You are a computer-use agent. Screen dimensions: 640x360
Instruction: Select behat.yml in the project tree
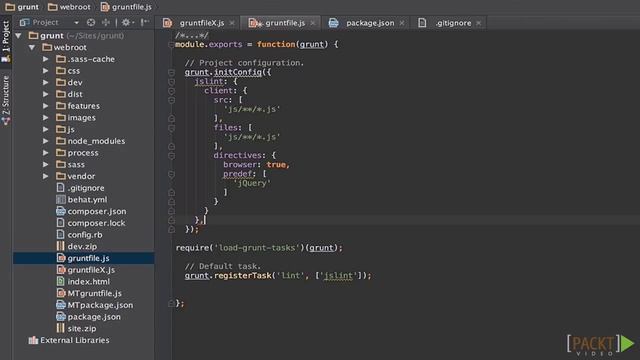click(87, 200)
